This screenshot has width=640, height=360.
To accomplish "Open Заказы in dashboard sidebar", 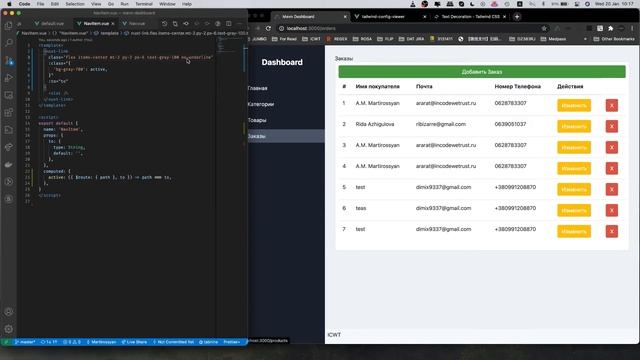I will 286,136.
